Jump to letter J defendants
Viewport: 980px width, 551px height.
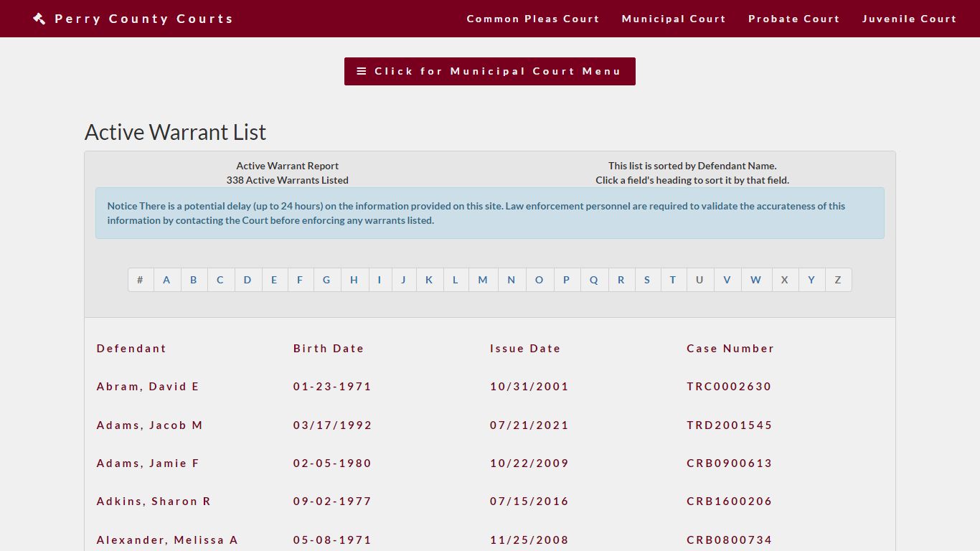[403, 280]
